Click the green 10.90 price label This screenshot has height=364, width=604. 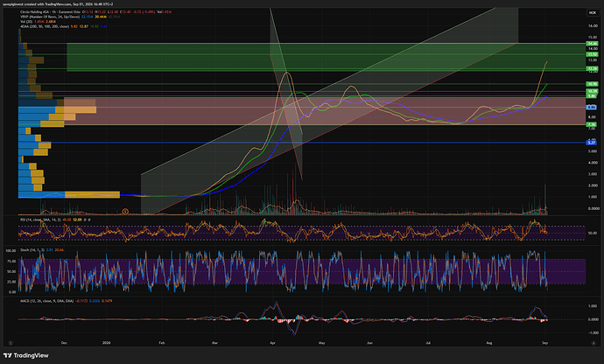[x=592, y=84]
